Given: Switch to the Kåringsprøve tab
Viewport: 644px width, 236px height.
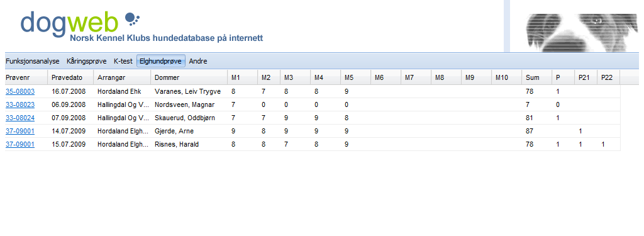Looking at the screenshot, I should pos(87,61).
